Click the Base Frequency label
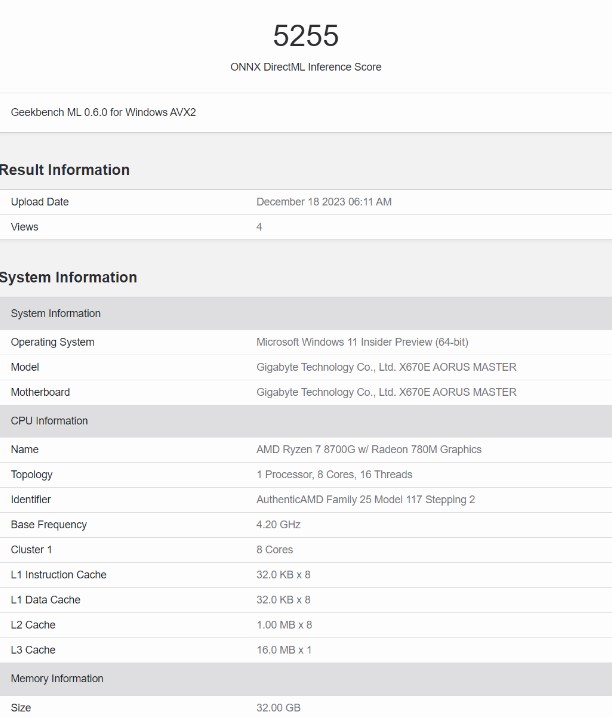Screen dimensions: 612x718 point(49,525)
